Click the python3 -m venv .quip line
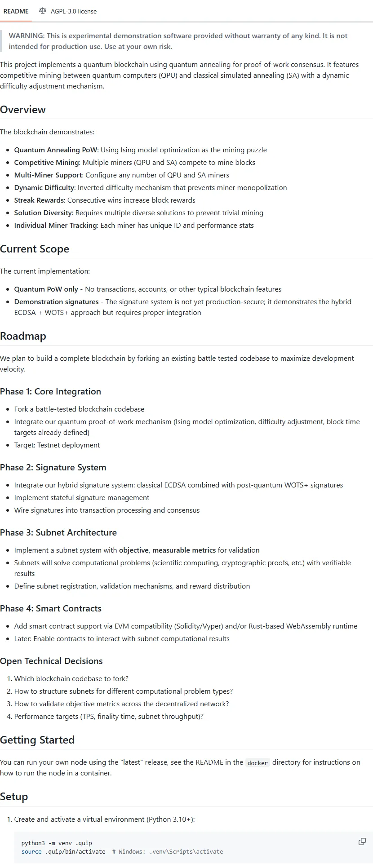This screenshot has height=868, width=373. [57, 843]
